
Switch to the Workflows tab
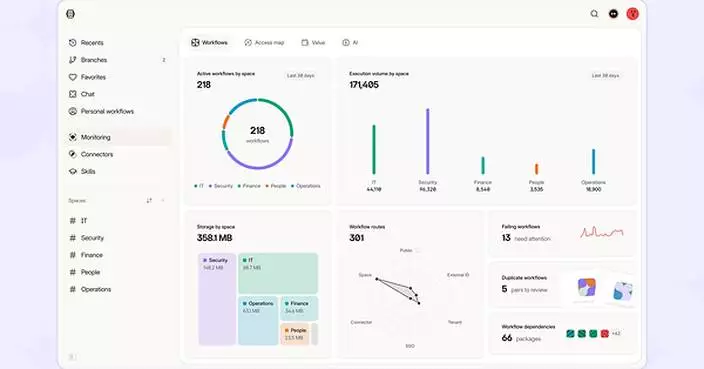click(x=210, y=43)
